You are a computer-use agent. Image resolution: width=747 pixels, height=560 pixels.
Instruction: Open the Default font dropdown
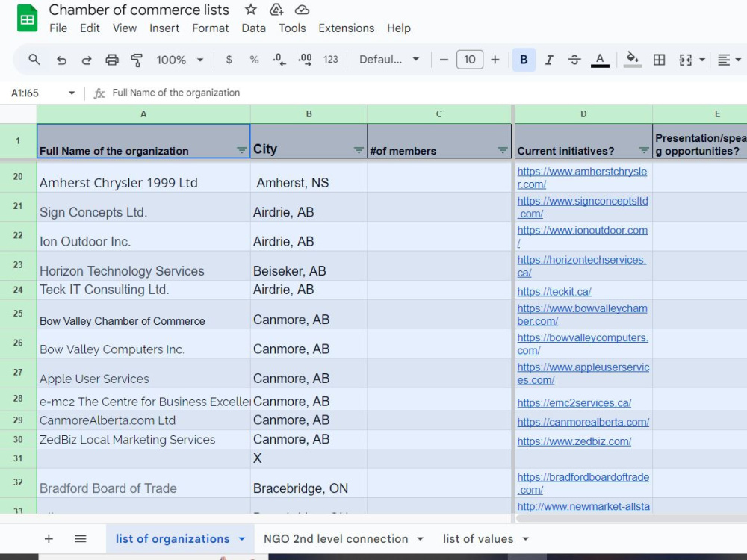point(389,60)
